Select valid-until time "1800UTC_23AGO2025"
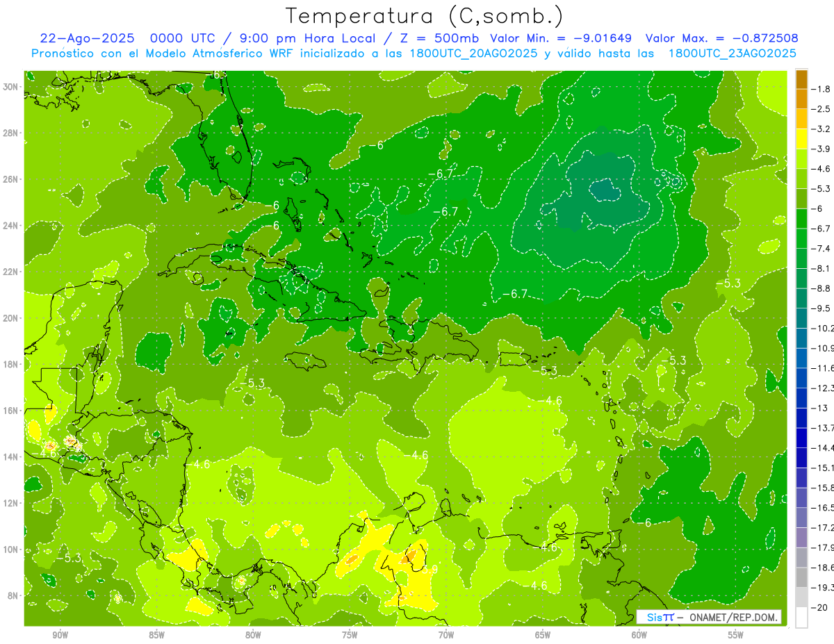This screenshot has width=834, height=644. coord(732,53)
